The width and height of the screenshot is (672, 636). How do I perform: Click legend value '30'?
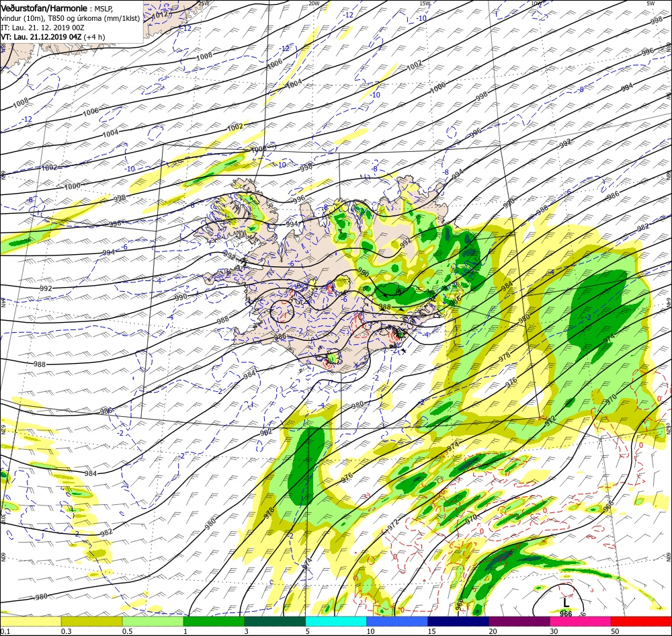pyautogui.click(x=554, y=631)
